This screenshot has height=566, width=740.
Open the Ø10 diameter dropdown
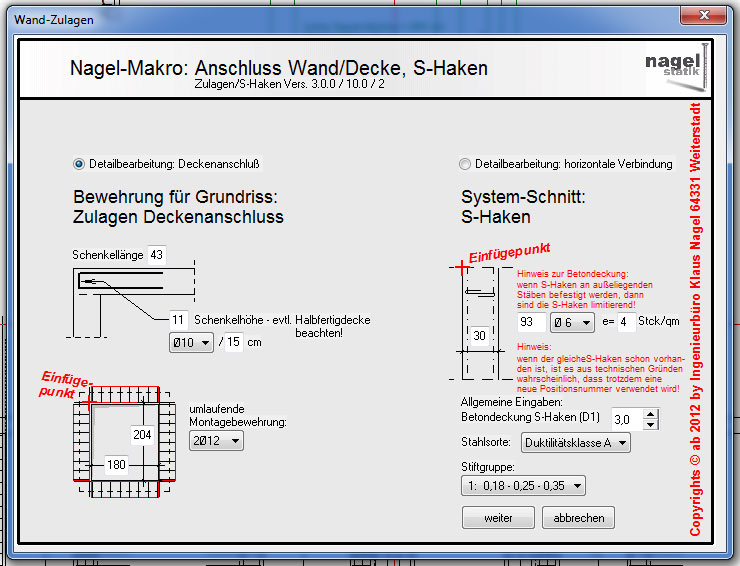coord(191,343)
